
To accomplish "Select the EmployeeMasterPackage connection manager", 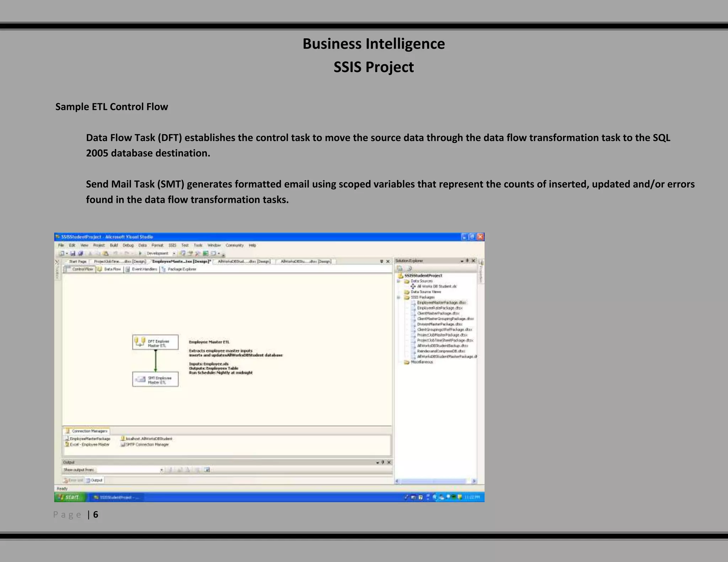I will coord(88,439).
